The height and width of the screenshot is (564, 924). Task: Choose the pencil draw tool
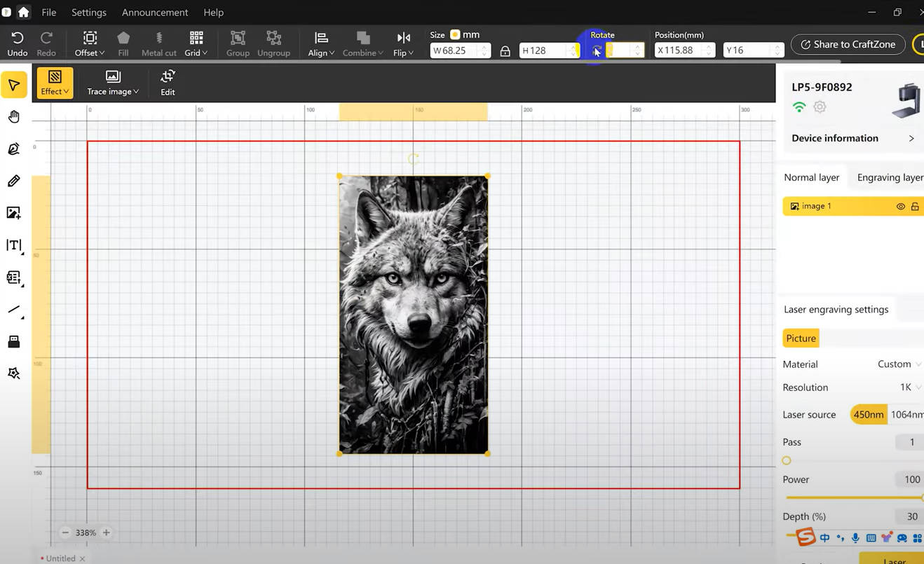point(13,181)
